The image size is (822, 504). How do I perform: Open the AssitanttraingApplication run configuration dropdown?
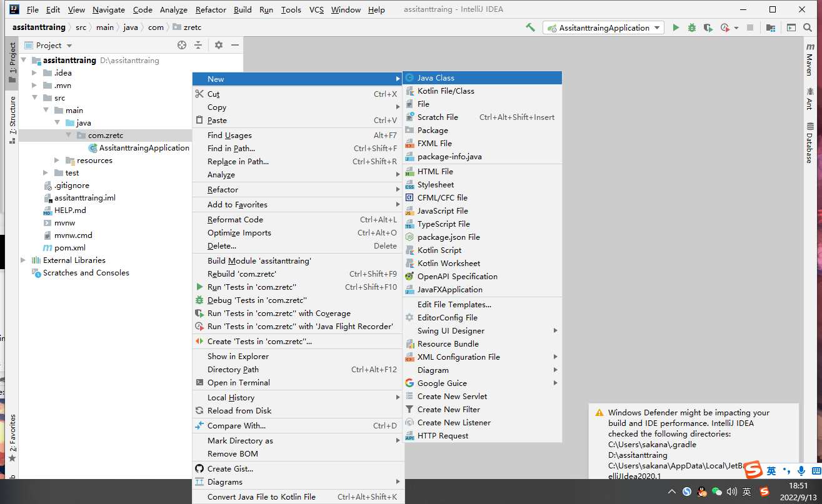[x=604, y=27]
